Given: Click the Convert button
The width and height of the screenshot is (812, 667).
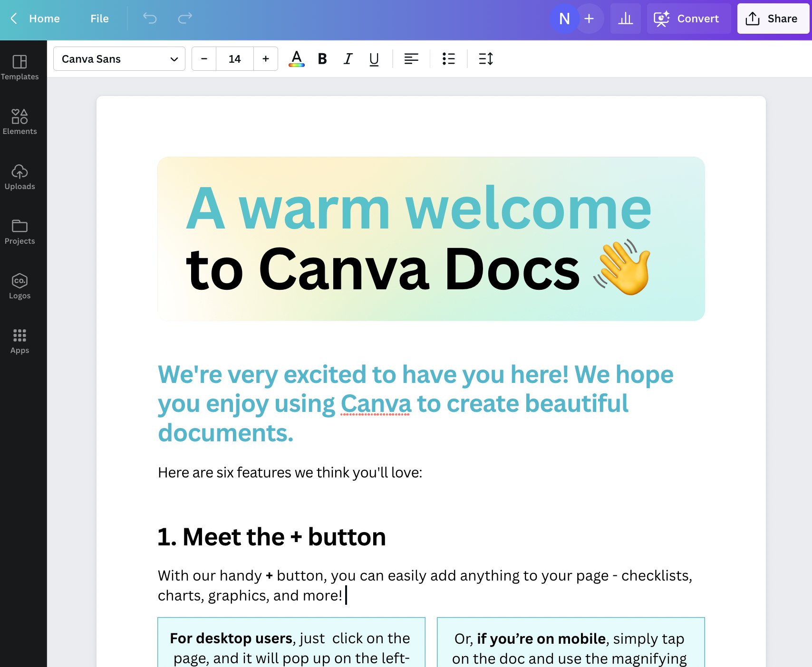Looking at the screenshot, I should (x=688, y=19).
